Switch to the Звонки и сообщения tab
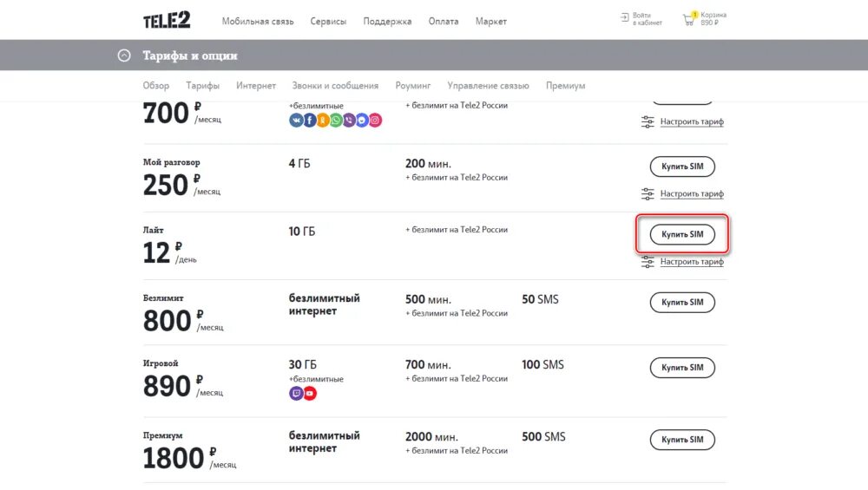This screenshot has height=490, width=868. (x=335, y=86)
